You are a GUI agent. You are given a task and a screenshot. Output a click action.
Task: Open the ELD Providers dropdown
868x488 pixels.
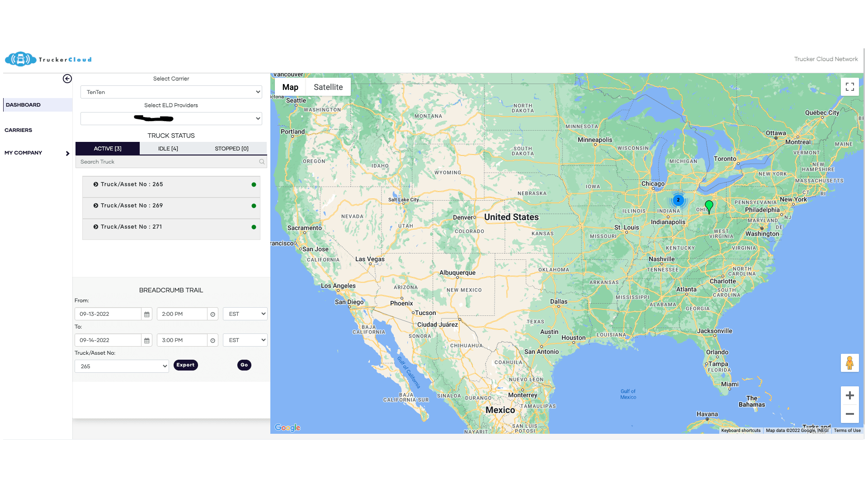(x=171, y=119)
